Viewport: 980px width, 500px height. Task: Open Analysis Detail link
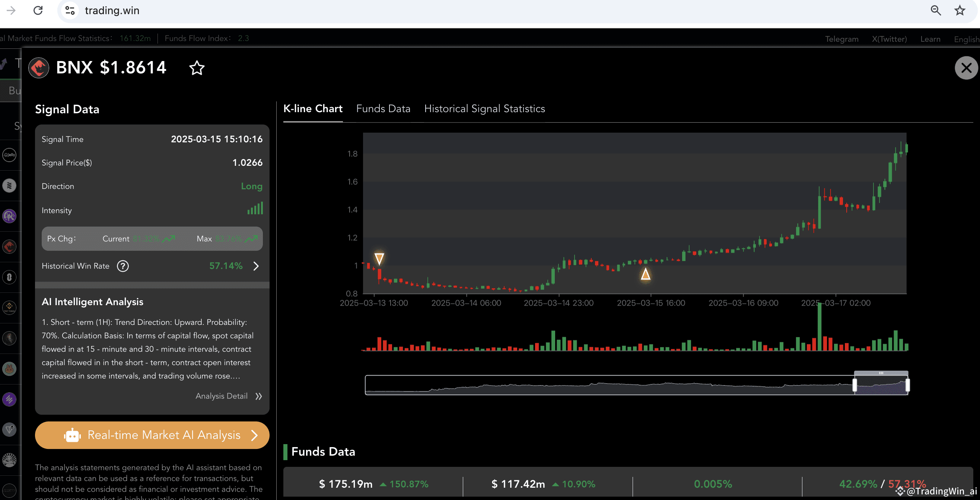pyautogui.click(x=229, y=396)
